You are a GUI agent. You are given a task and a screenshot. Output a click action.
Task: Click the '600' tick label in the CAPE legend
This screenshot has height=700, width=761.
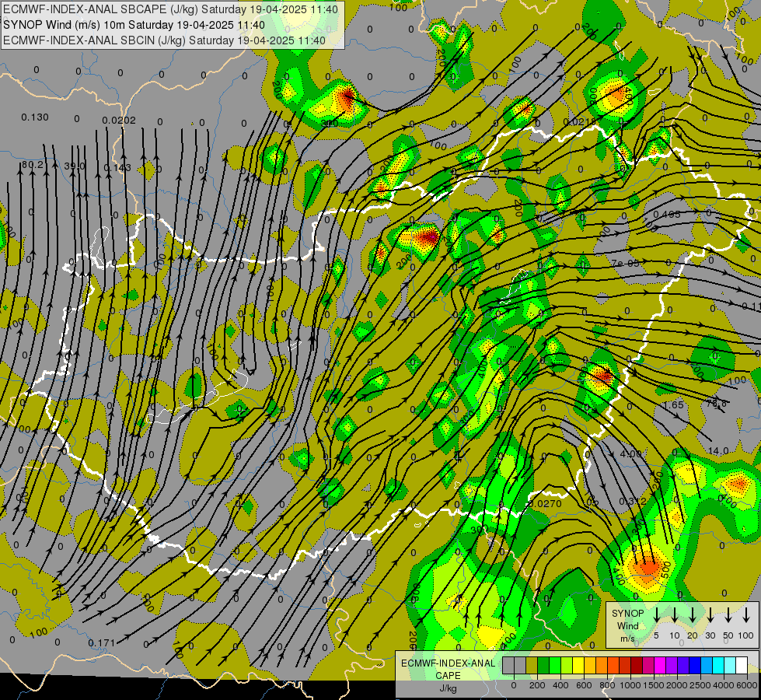[584, 685]
